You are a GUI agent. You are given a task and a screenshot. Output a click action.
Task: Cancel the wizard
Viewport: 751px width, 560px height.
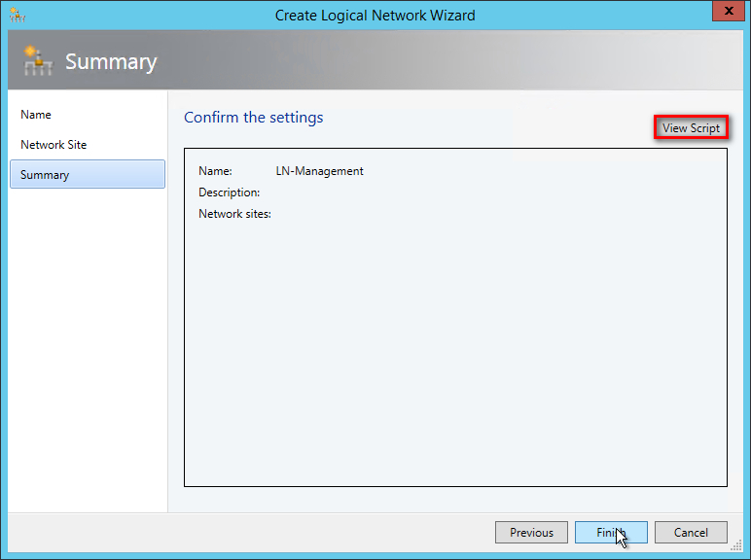click(691, 533)
